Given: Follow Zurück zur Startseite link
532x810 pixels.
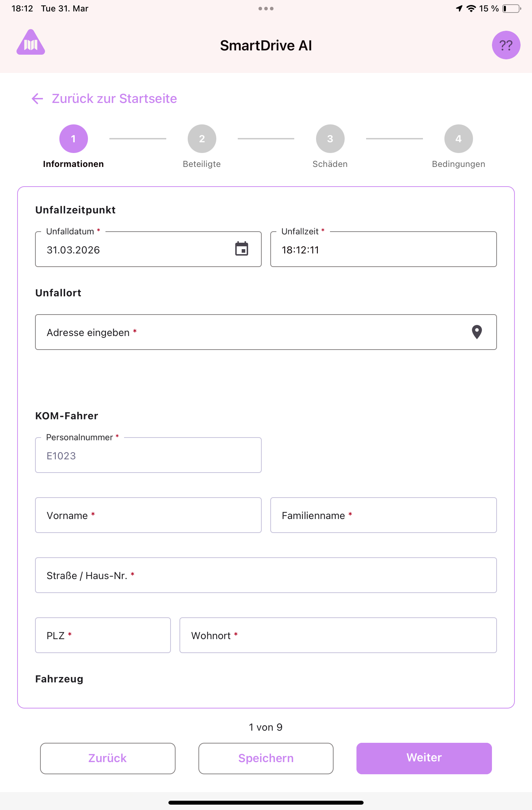Looking at the screenshot, I should [114, 99].
